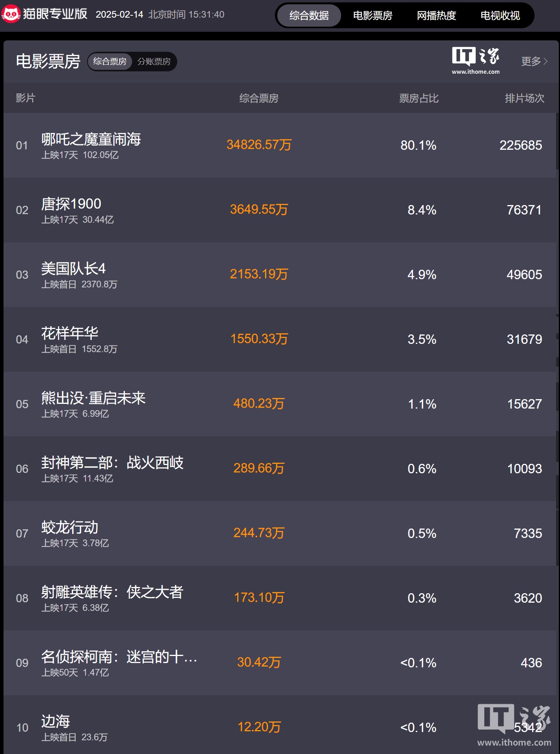Select the 花样年华 entry
Viewport: 560px width, 754px height.
click(70, 333)
